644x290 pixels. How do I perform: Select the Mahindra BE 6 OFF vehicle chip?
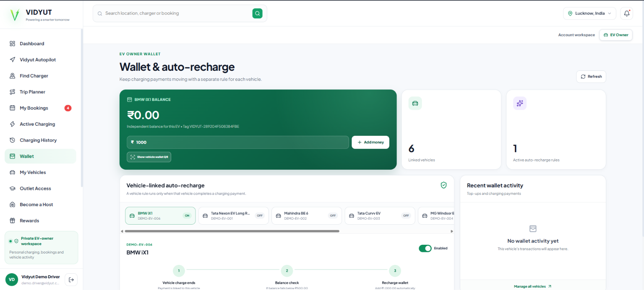tap(306, 215)
